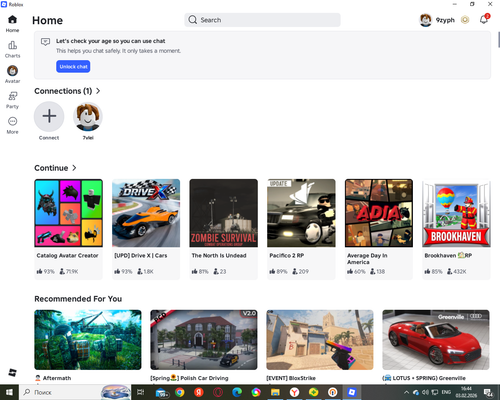Image resolution: width=500 pixels, height=400 pixels.
Task: Open Pacifico 2 RP game thumbnail
Action: pyautogui.click(x=301, y=213)
